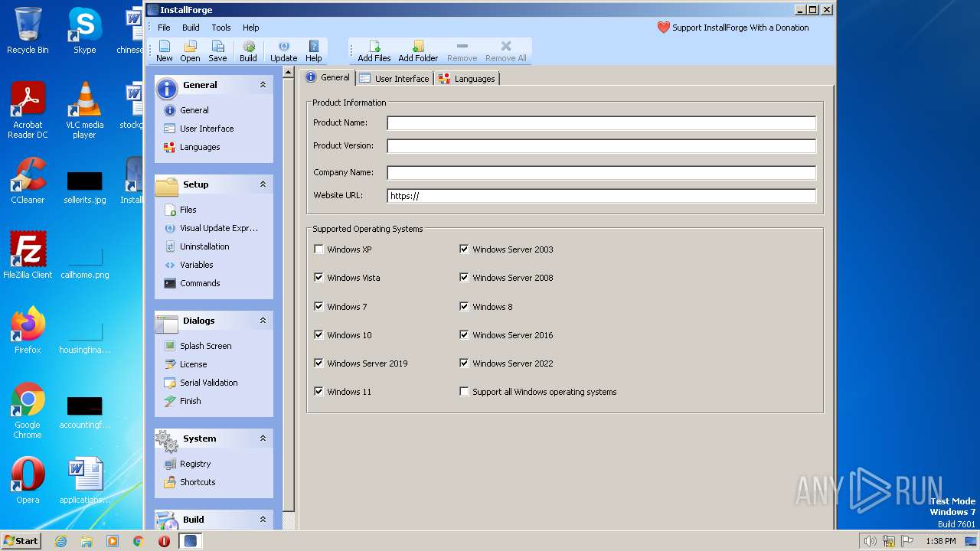Switch to the User Interface tab

tap(394, 79)
